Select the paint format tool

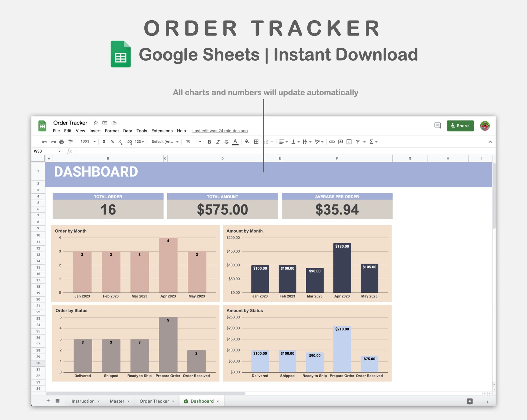pos(70,142)
